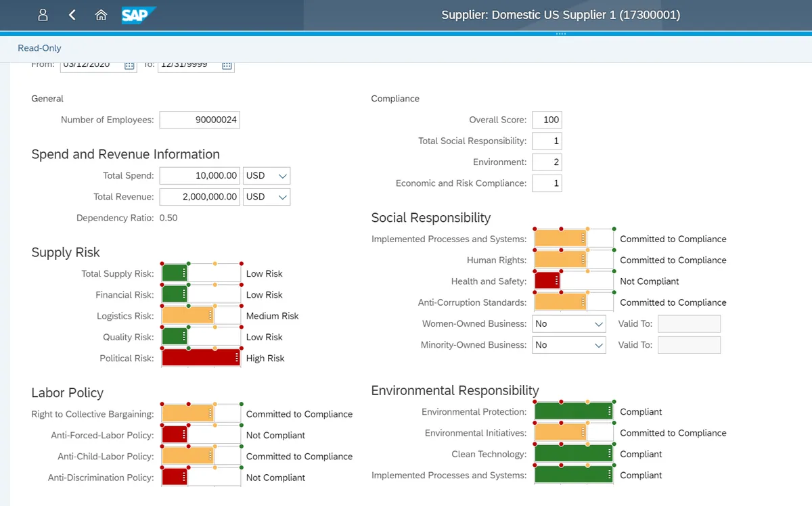Click the High Risk status text
Screen dimensions: 812x506
(265, 359)
